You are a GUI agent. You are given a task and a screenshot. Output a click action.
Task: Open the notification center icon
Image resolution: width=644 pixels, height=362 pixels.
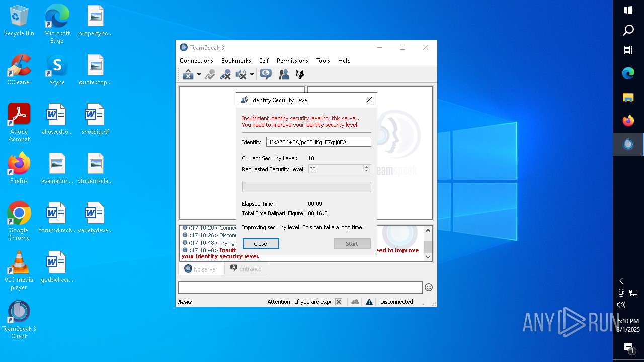tap(628, 348)
